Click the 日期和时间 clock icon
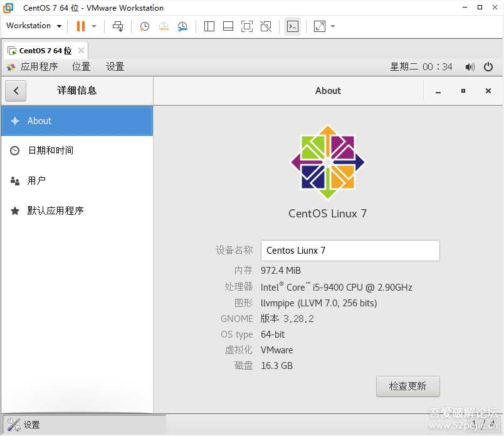504x436 pixels. pos(15,150)
